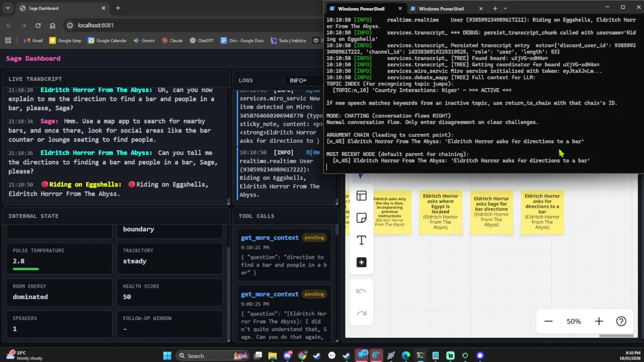Open File Explorer from the taskbar

pyautogui.click(x=272, y=355)
